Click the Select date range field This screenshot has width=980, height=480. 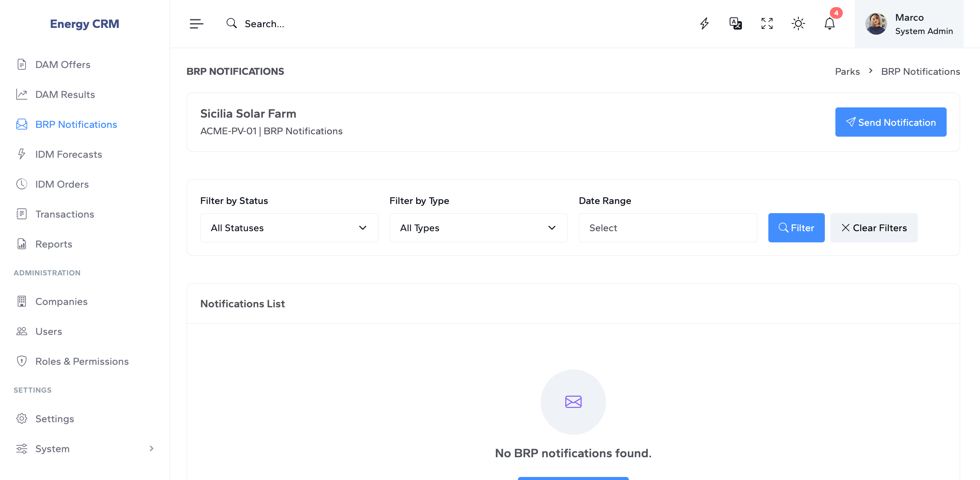pyautogui.click(x=668, y=228)
